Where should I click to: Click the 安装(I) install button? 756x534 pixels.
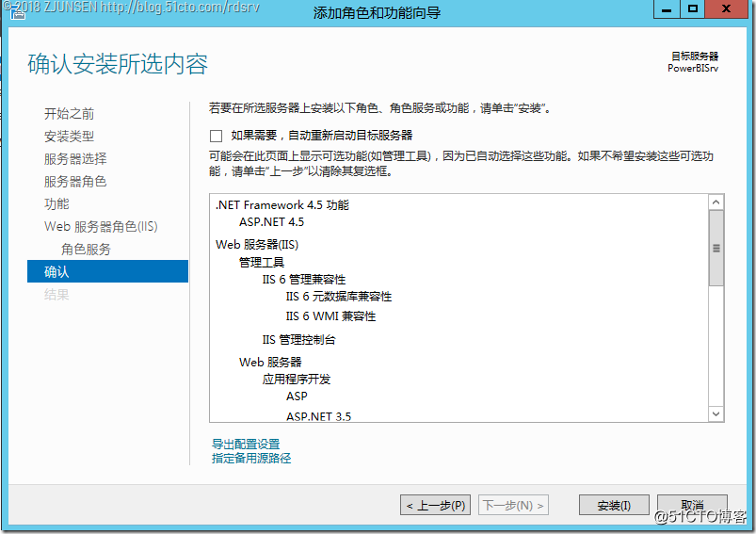(x=614, y=505)
